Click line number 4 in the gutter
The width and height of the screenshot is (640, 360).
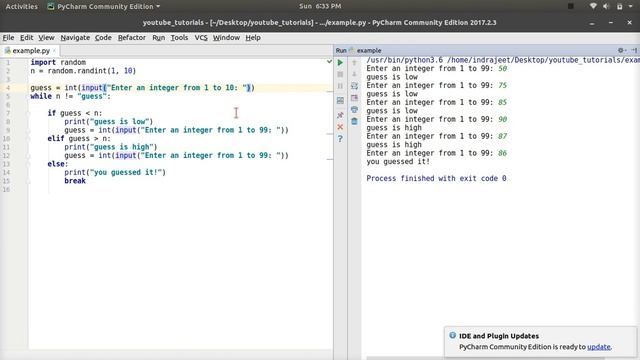pyautogui.click(x=8, y=88)
